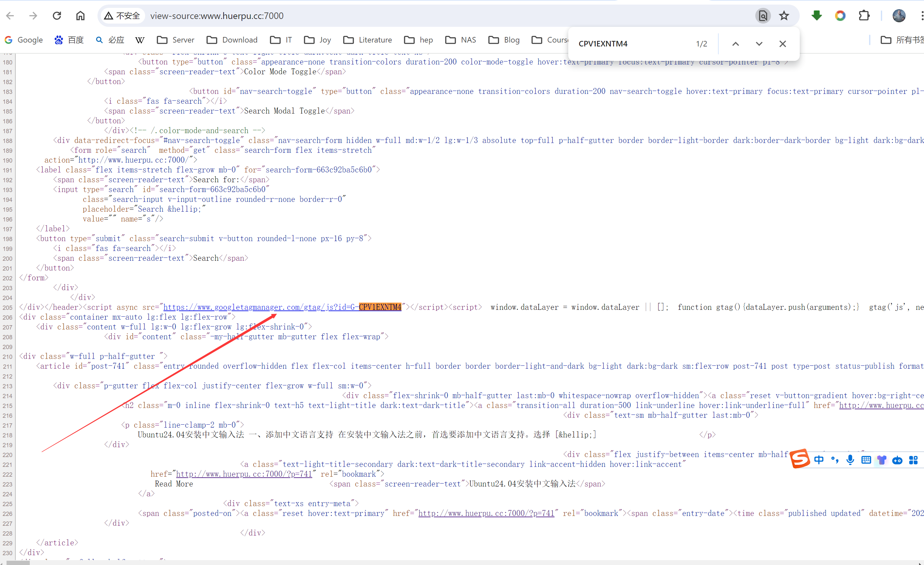Click the Sogou S input method logo
This screenshot has width=924, height=565.
[x=800, y=458]
